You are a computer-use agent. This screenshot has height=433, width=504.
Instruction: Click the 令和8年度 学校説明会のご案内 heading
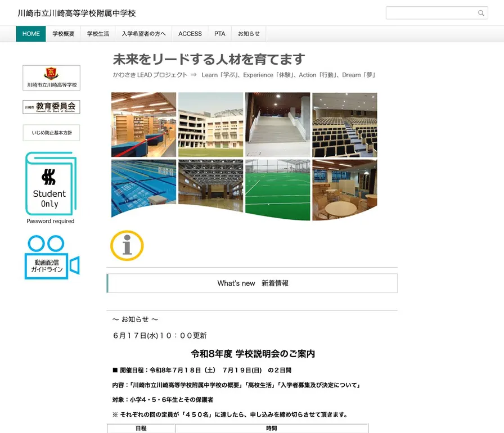[253, 354]
